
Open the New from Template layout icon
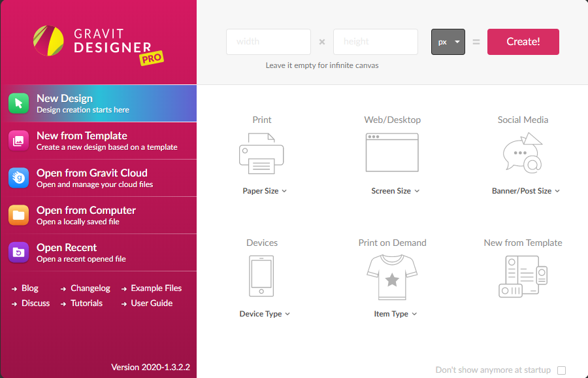(x=523, y=276)
